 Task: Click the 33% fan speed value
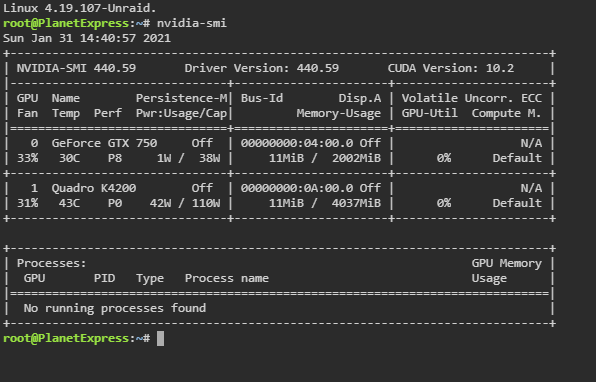[27, 158]
